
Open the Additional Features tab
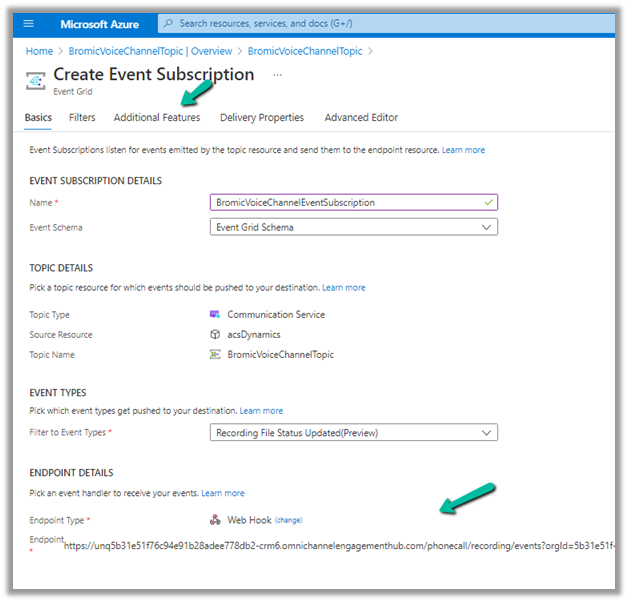156,118
